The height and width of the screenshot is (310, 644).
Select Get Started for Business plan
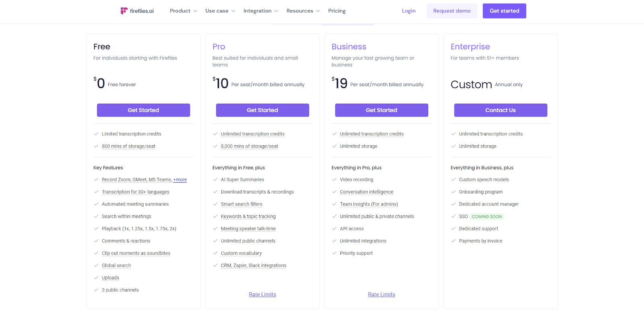click(x=381, y=110)
